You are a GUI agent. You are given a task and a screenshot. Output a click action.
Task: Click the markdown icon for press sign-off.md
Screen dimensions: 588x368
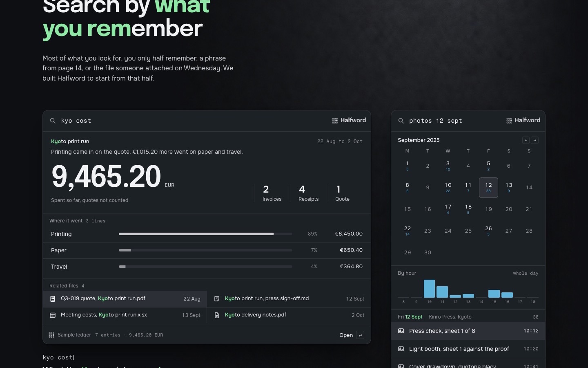click(x=217, y=299)
